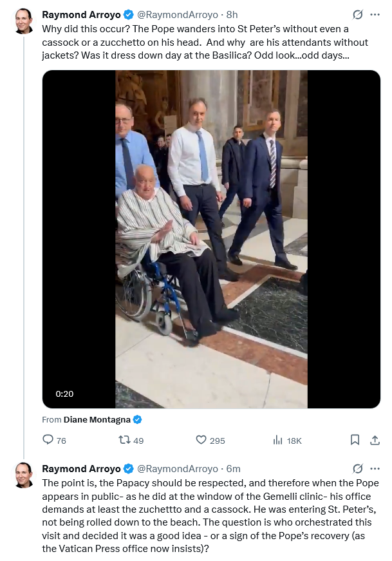The width and height of the screenshot is (392, 561).
Task: Reply to the first tweet with 76 replies
Action: 48,440
